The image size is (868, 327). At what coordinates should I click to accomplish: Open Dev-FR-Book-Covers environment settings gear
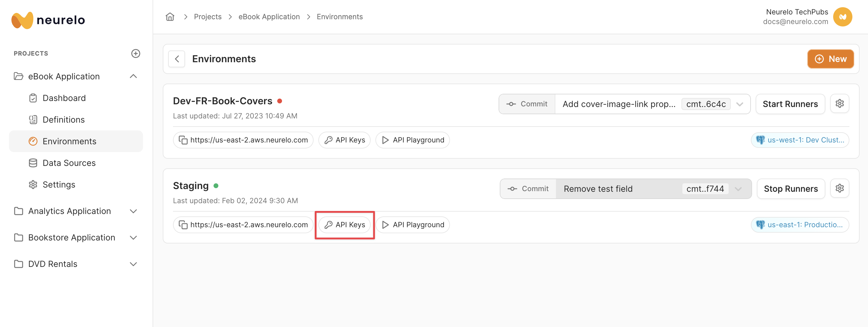point(839,104)
